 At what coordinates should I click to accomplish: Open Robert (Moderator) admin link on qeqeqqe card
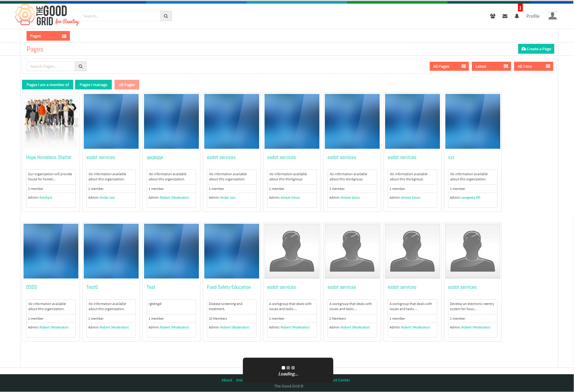pyautogui.click(x=174, y=198)
